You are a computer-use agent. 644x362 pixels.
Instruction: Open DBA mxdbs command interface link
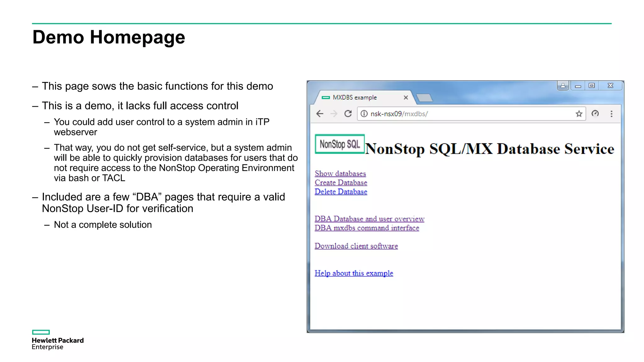(x=367, y=228)
